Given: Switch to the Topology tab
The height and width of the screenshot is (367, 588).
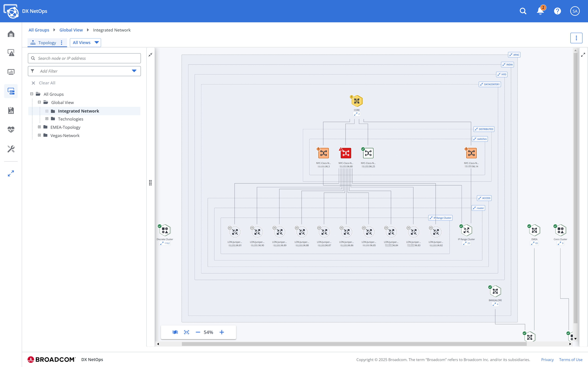Looking at the screenshot, I should click(x=47, y=43).
